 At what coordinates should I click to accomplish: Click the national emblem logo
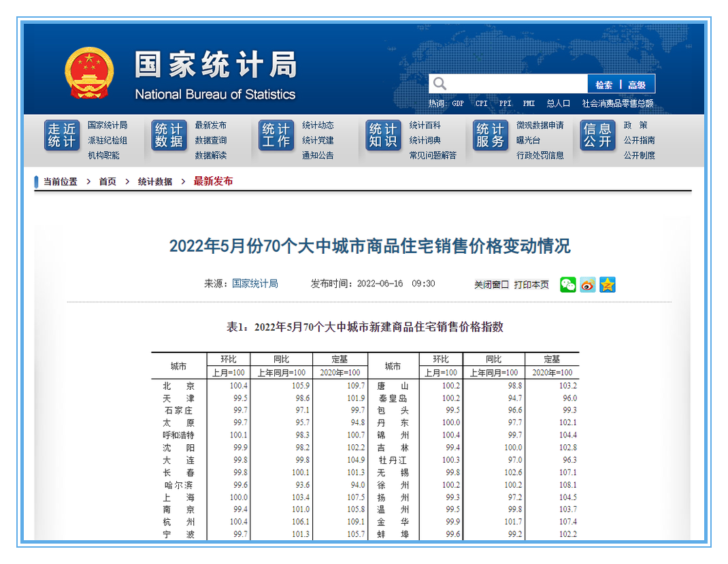(89, 73)
